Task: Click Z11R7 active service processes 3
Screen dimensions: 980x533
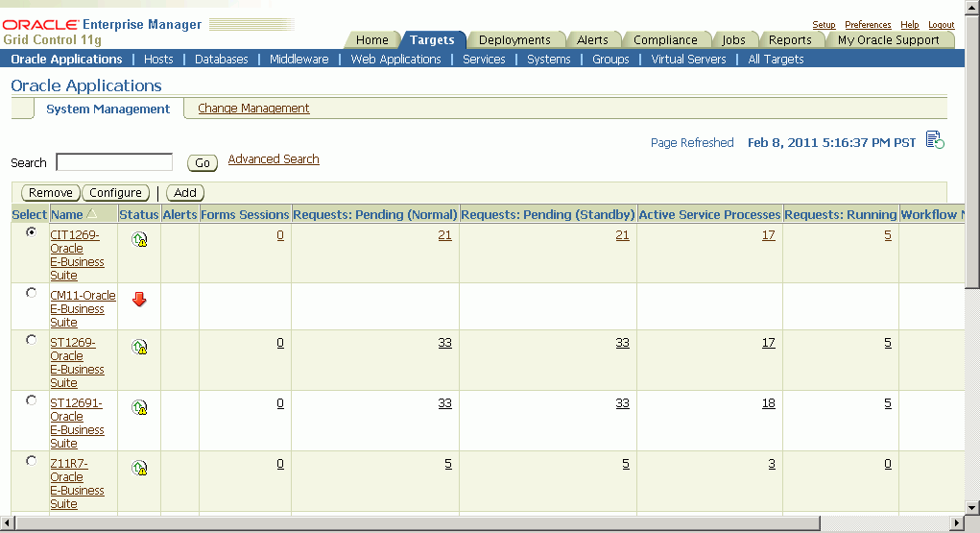Action: [x=772, y=464]
